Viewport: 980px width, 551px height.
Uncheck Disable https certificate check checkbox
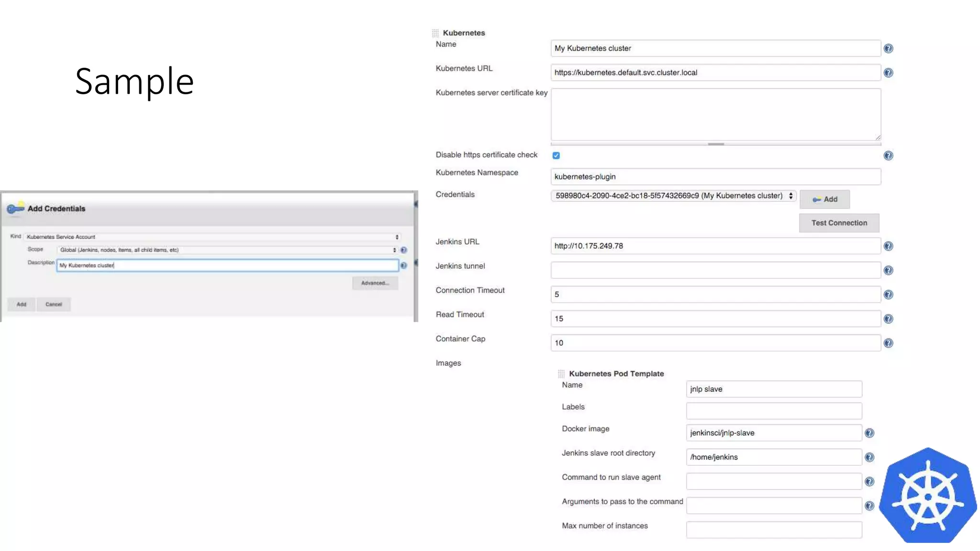coord(556,155)
